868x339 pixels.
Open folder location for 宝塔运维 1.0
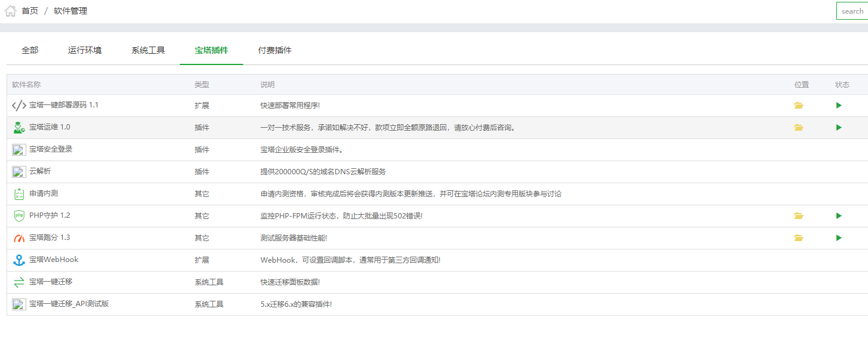point(798,128)
